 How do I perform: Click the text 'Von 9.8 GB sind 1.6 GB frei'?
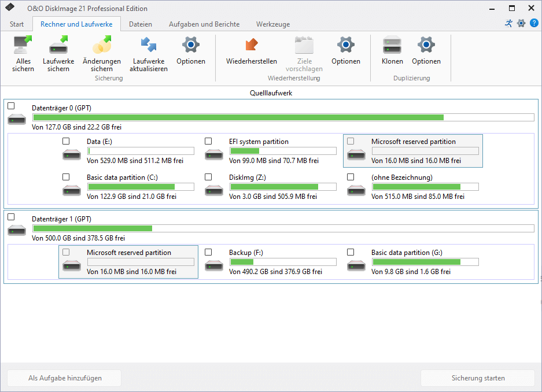click(x=411, y=272)
